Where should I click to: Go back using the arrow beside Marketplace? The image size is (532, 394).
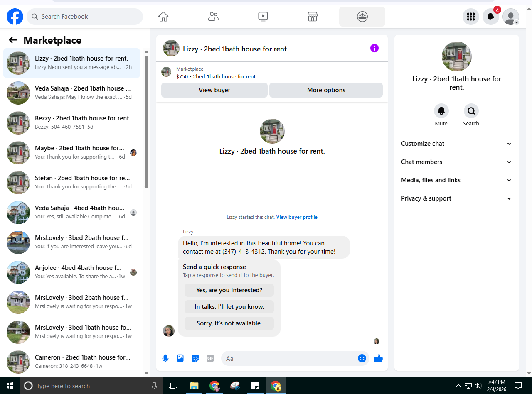tap(13, 40)
